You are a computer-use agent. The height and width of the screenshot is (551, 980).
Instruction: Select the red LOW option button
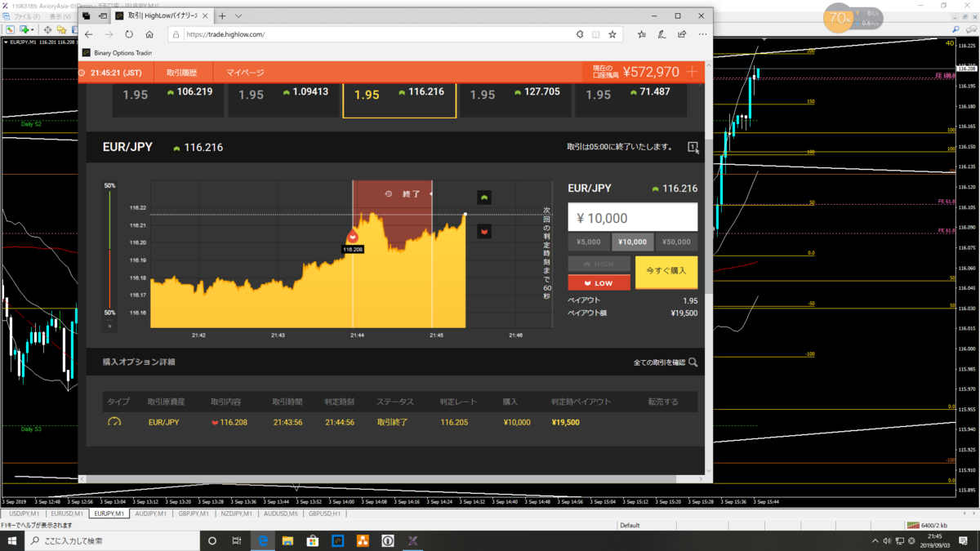coord(599,282)
